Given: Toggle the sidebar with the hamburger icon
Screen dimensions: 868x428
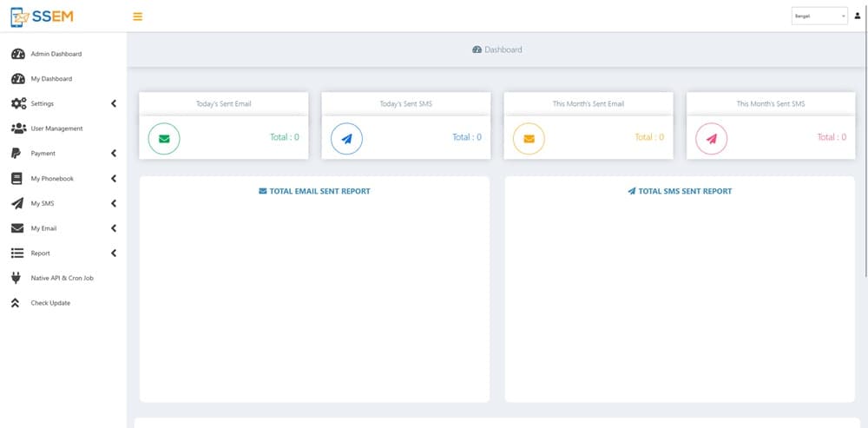Looking at the screenshot, I should click(x=137, y=16).
